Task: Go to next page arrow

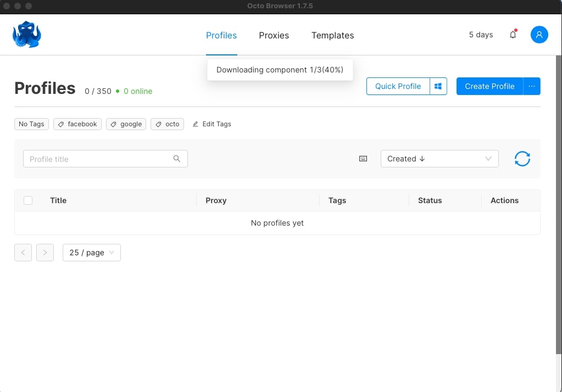Action: pos(45,253)
